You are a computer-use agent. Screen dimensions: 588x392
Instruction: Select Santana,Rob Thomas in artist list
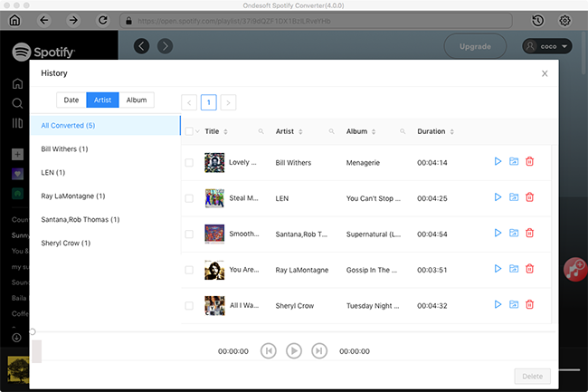click(x=81, y=219)
